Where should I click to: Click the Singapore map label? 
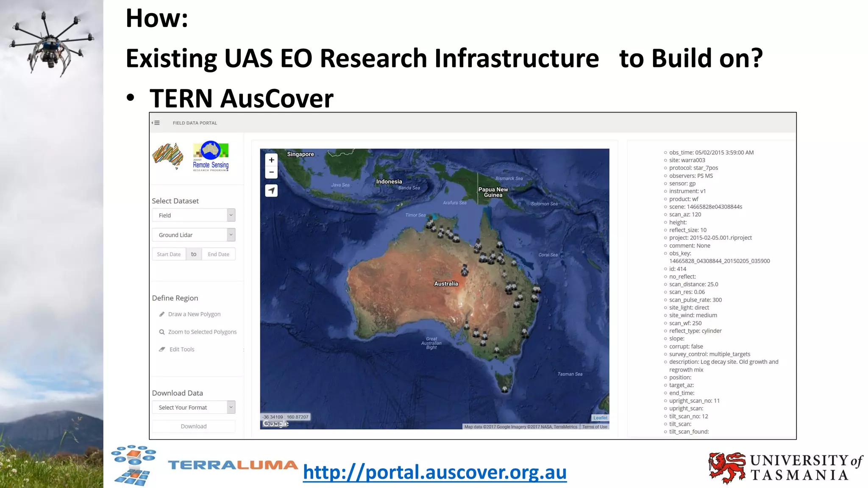[x=300, y=154]
